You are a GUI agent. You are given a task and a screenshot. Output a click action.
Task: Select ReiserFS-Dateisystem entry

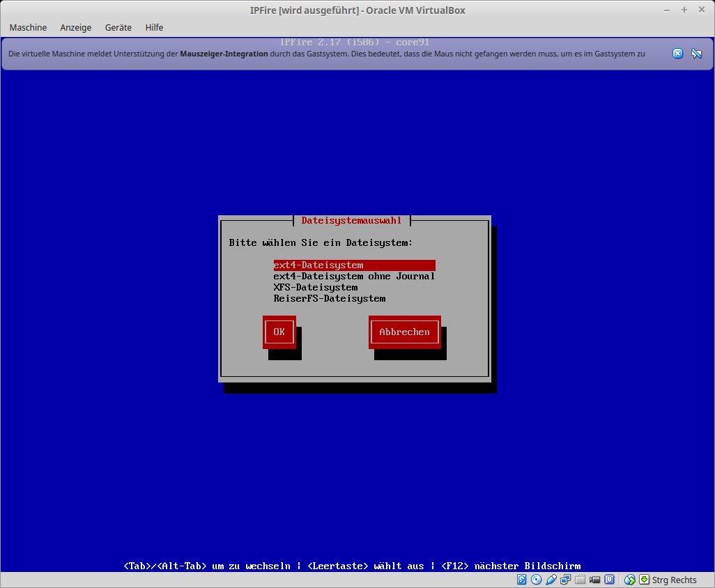[x=329, y=299]
